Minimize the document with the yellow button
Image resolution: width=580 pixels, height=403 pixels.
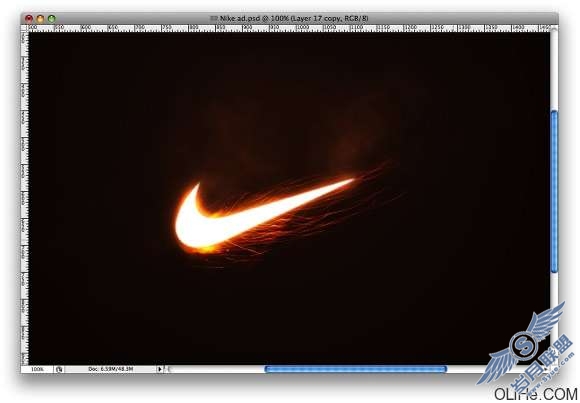[x=40, y=18]
